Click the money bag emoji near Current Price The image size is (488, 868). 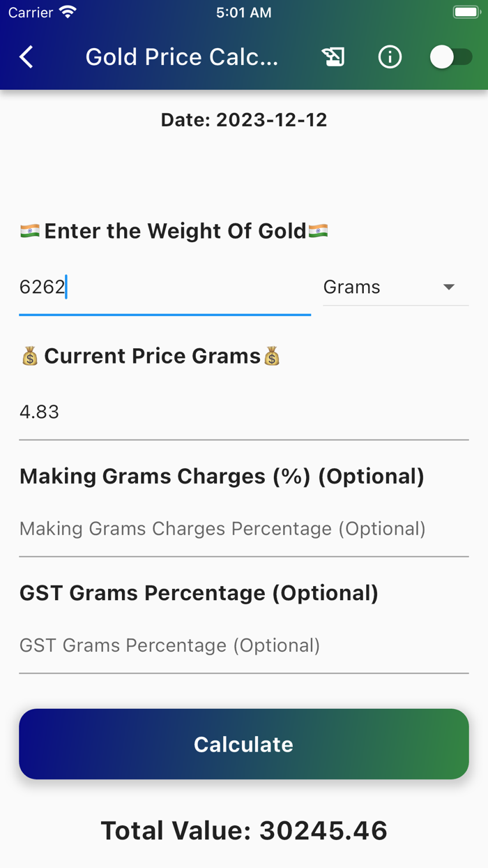tap(29, 356)
